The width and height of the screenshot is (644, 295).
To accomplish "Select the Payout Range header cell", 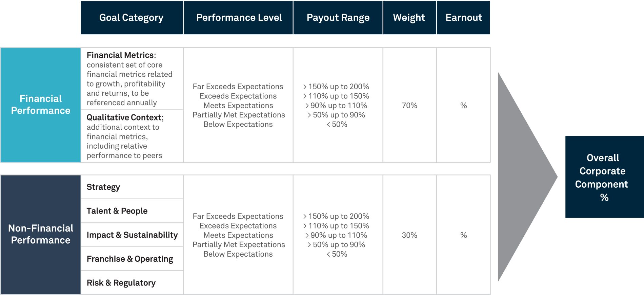I will click(338, 18).
